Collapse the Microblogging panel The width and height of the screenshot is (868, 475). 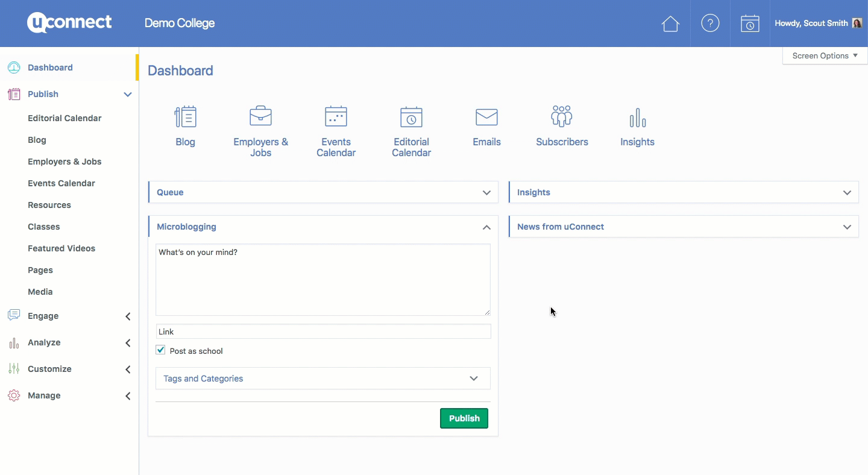tap(486, 227)
